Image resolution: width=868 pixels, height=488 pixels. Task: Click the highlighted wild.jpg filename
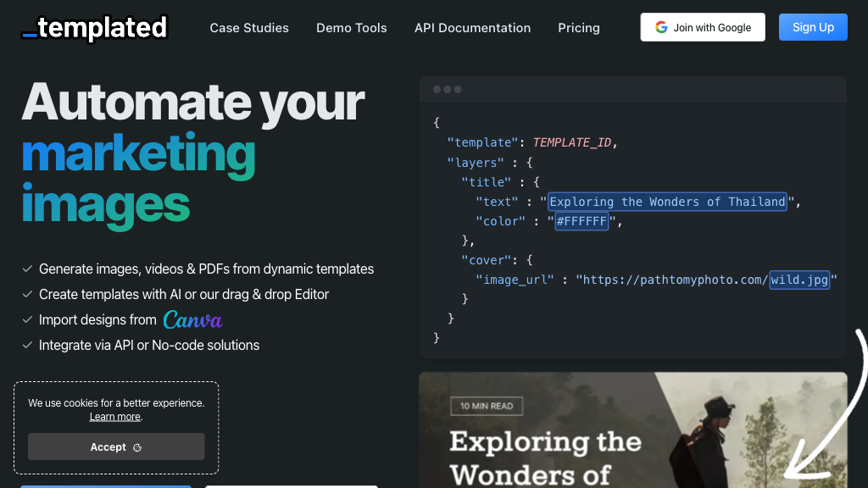coord(799,280)
